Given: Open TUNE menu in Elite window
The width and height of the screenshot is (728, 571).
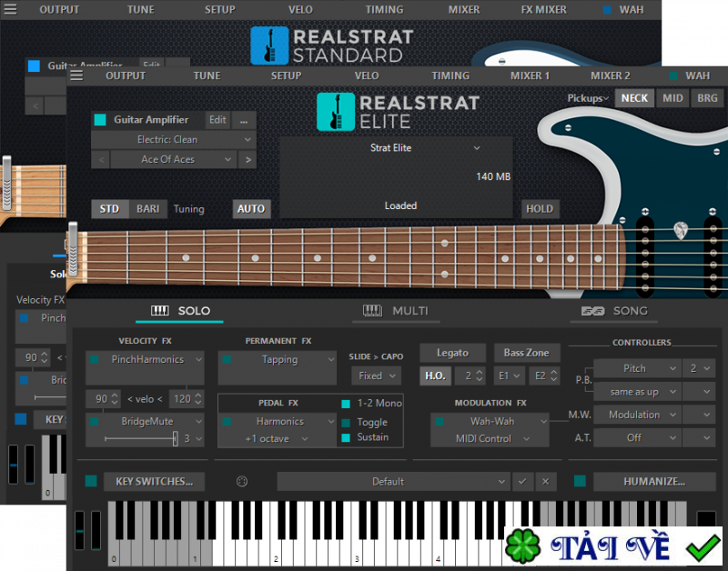Looking at the screenshot, I should point(207,75).
